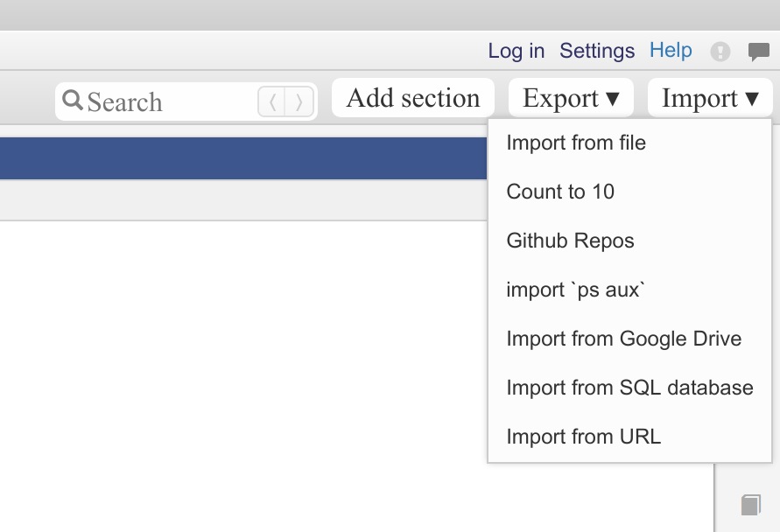Select Count to 10 from the Import menu

pyautogui.click(x=560, y=192)
